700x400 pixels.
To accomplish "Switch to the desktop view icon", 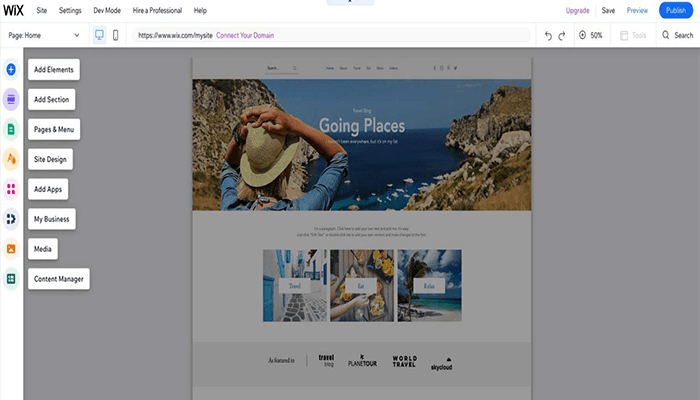I will coord(99,35).
